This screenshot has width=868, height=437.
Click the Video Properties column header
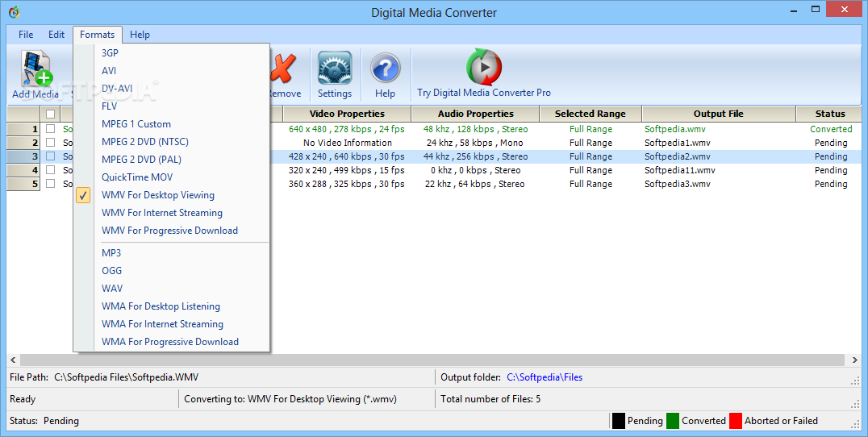347,114
